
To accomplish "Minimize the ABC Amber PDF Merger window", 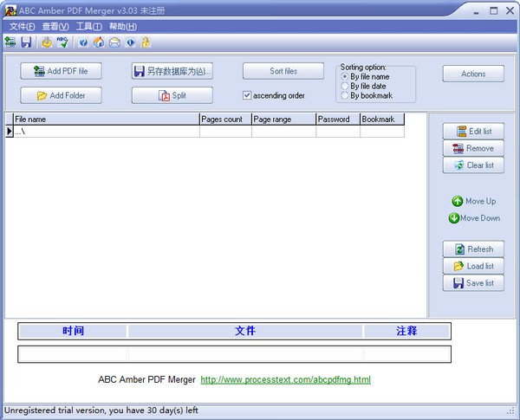I will (477, 12).
